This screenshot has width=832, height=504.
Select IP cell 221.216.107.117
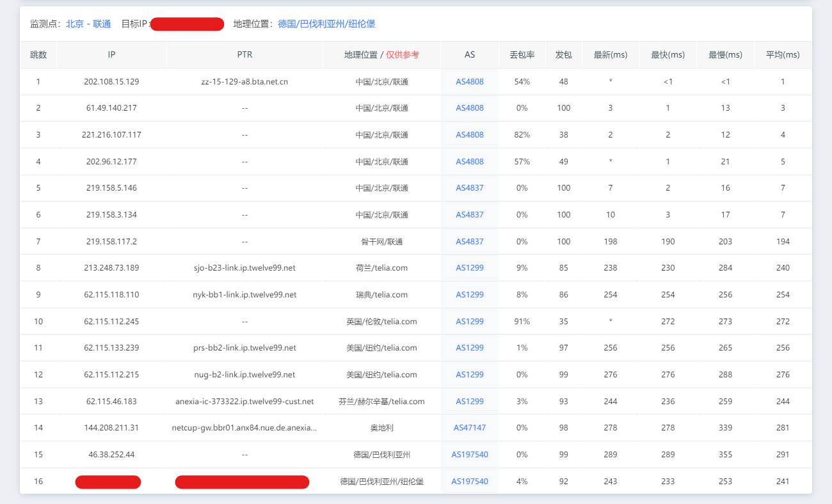111,135
